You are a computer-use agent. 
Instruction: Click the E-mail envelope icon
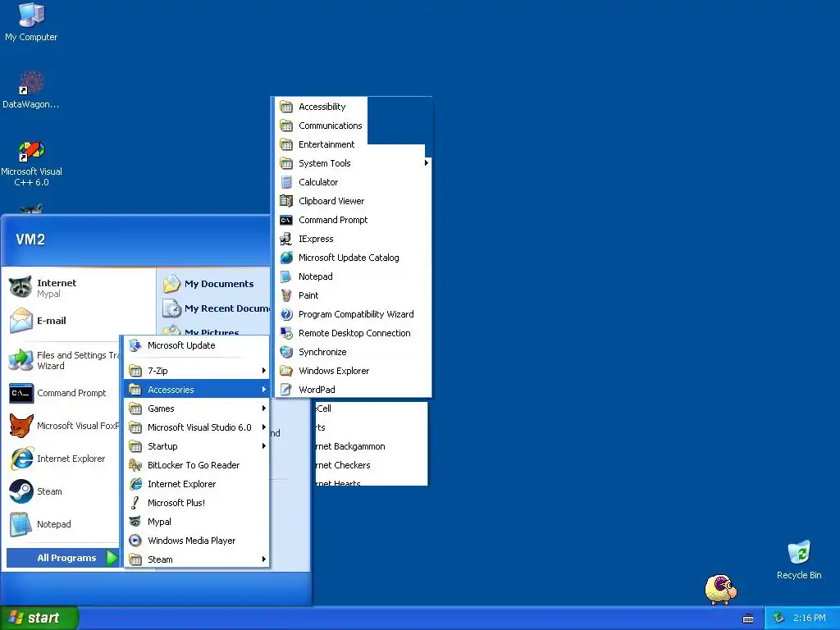tap(21, 321)
